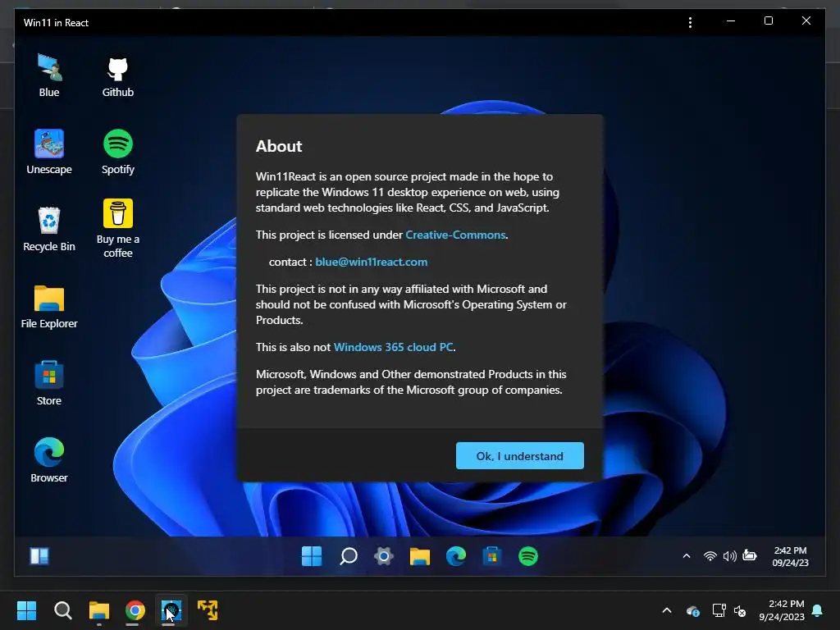Click the Buy me a coffee icon
The width and height of the screenshot is (840, 630).
118,230
